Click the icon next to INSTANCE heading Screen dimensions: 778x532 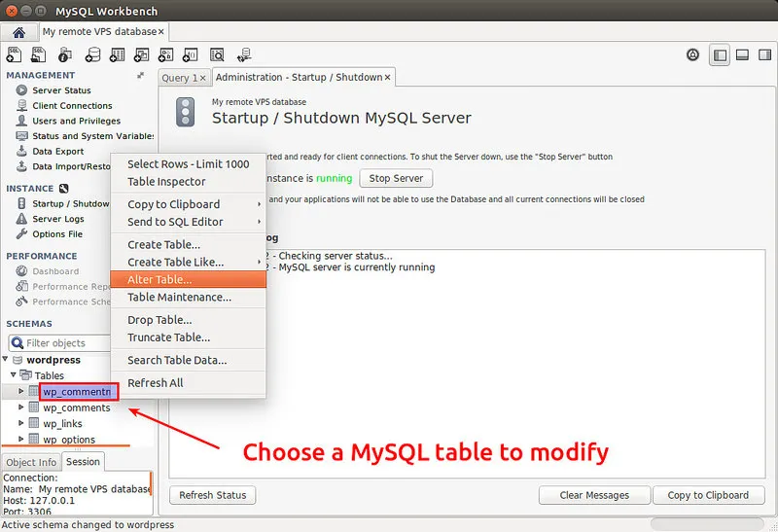click(x=63, y=189)
